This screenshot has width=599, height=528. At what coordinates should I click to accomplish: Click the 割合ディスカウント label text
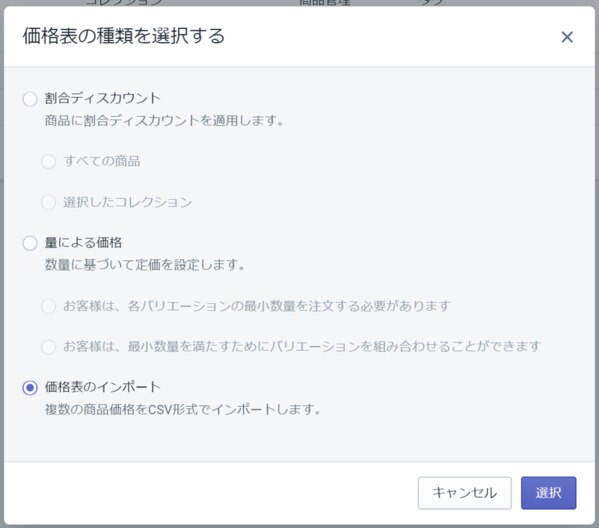point(102,98)
